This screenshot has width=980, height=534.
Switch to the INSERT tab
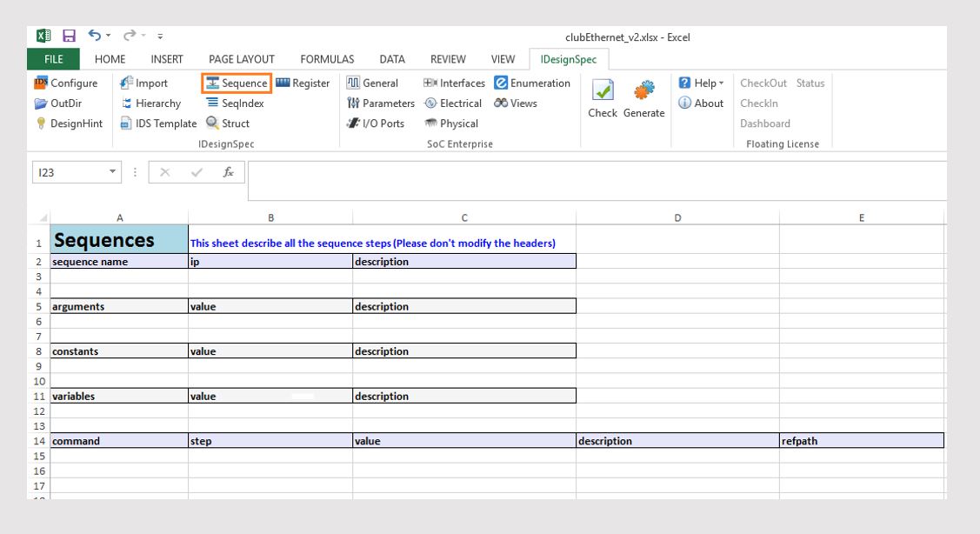tap(167, 59)
